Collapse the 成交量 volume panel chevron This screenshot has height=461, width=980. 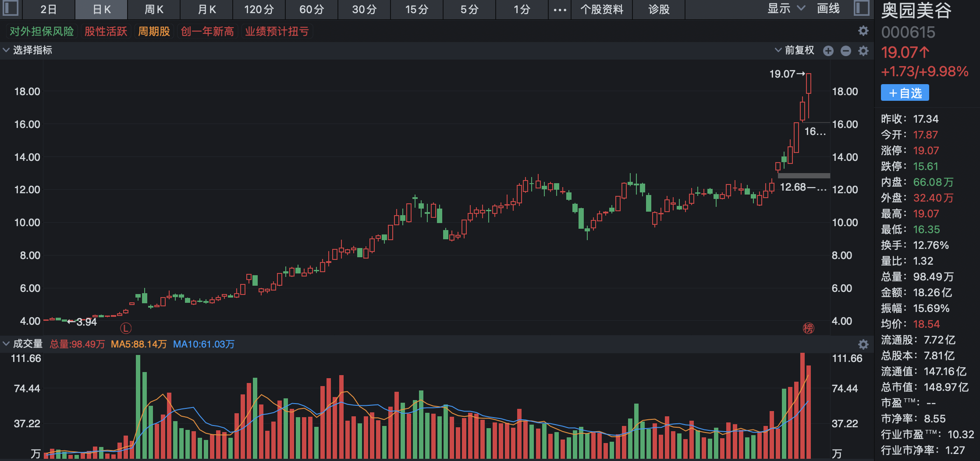(6, 344)
